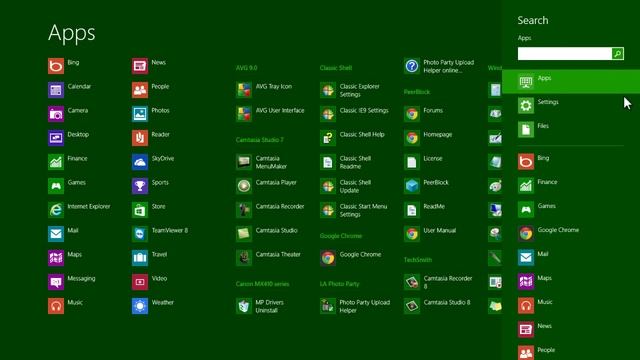Launch TeamViewer 8
Screen dimensions: 640x360
click(160, 234)
